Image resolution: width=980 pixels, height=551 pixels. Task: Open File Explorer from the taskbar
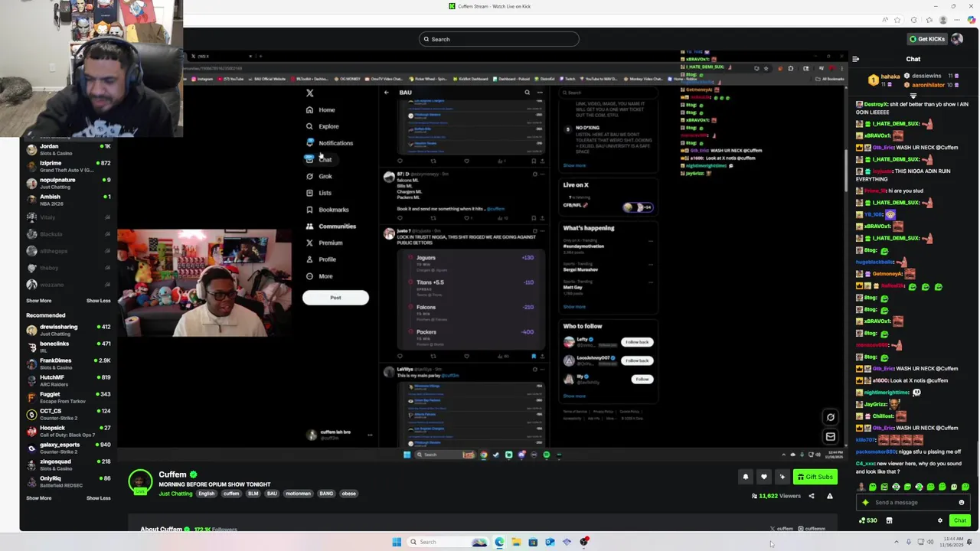coord(516,542)
